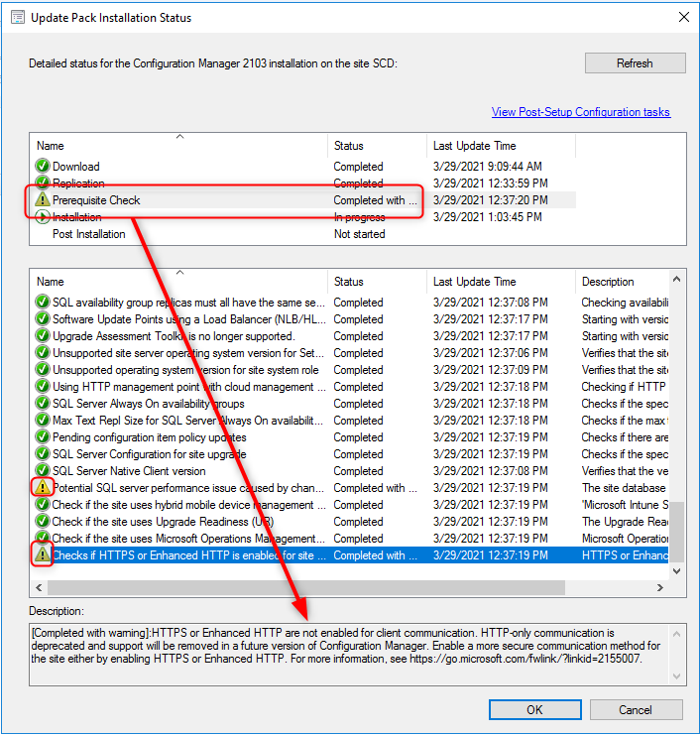Open View Post-Setup Configuration tasks link
700x735 pixels.
580,112
